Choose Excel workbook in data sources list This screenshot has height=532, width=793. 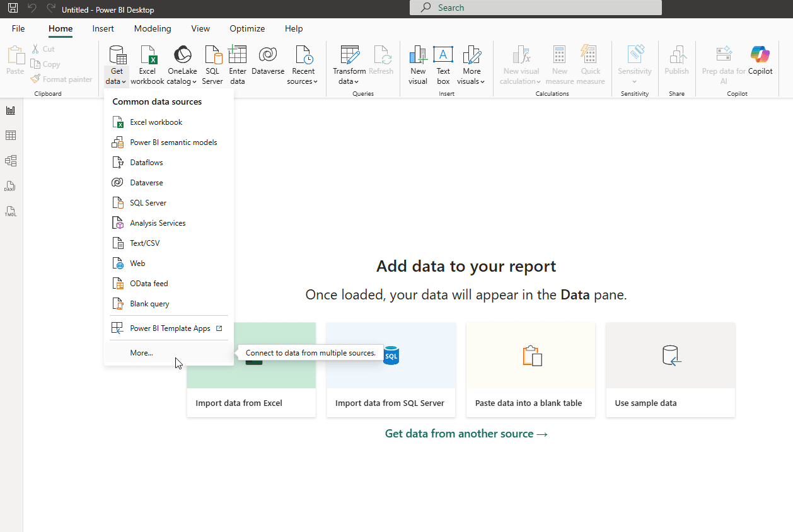tap(169, 122)
